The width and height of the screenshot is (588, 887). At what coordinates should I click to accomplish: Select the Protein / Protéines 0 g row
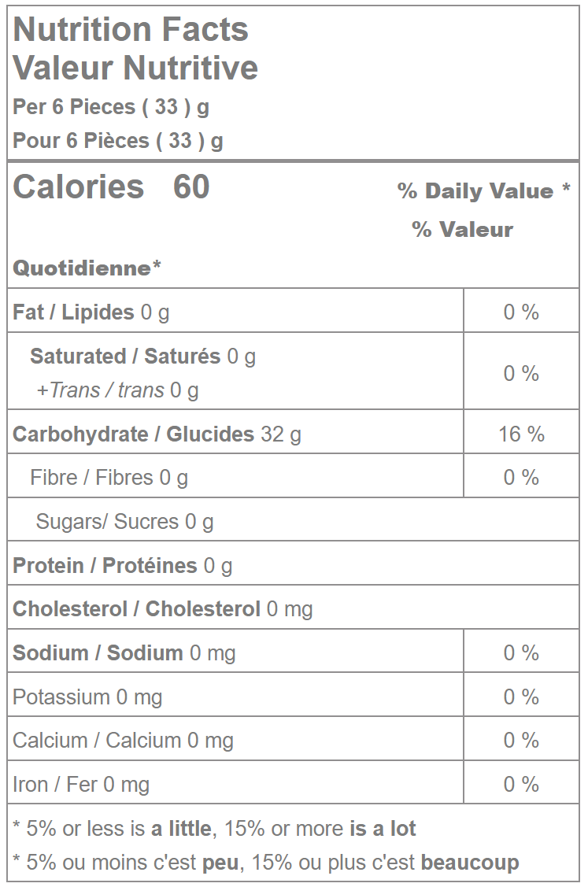coord(122,566)
